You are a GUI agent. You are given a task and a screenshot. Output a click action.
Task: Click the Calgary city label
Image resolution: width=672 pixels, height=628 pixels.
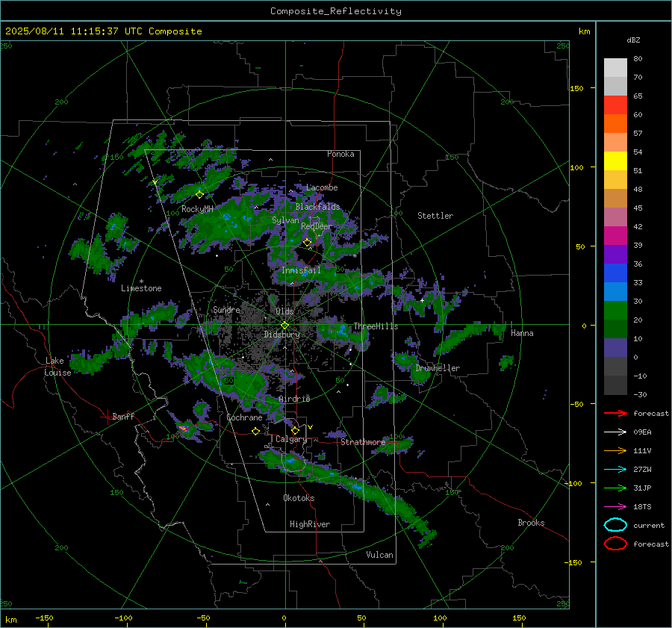[291, 439]
